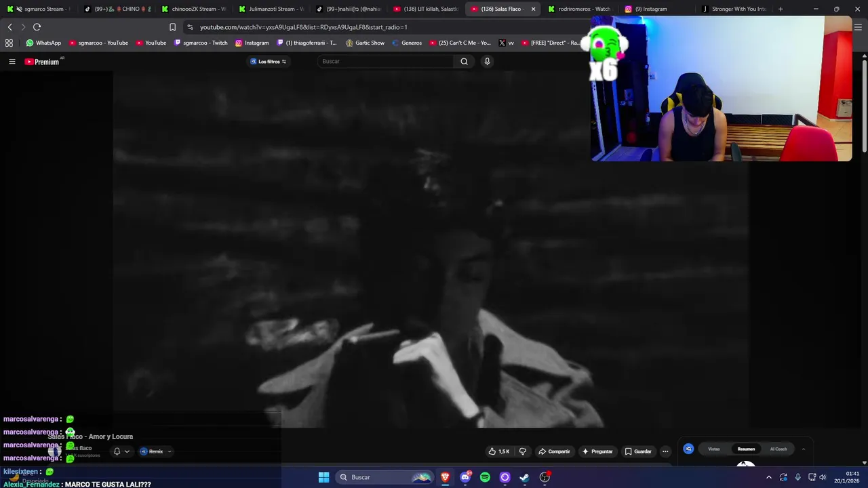Dislike the video with thumbs down
Screen dimensions: 868x488
[522, 451]
